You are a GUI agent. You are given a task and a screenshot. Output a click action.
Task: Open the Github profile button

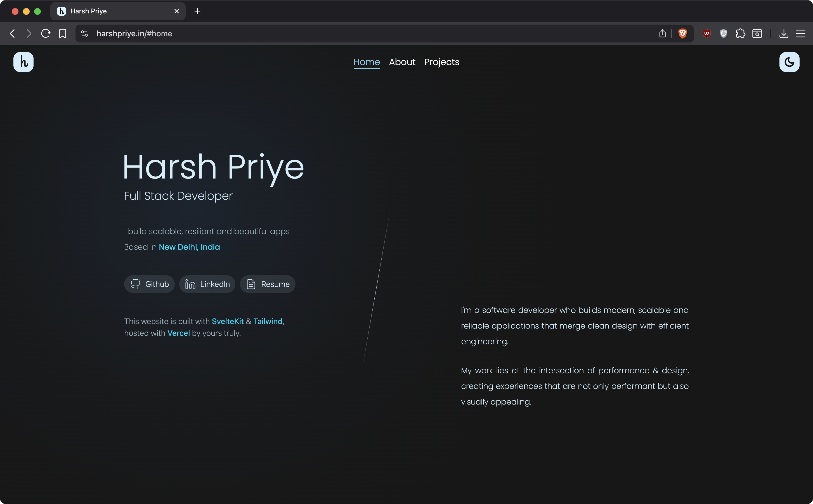pyautogui.click(x=149, y=284)
